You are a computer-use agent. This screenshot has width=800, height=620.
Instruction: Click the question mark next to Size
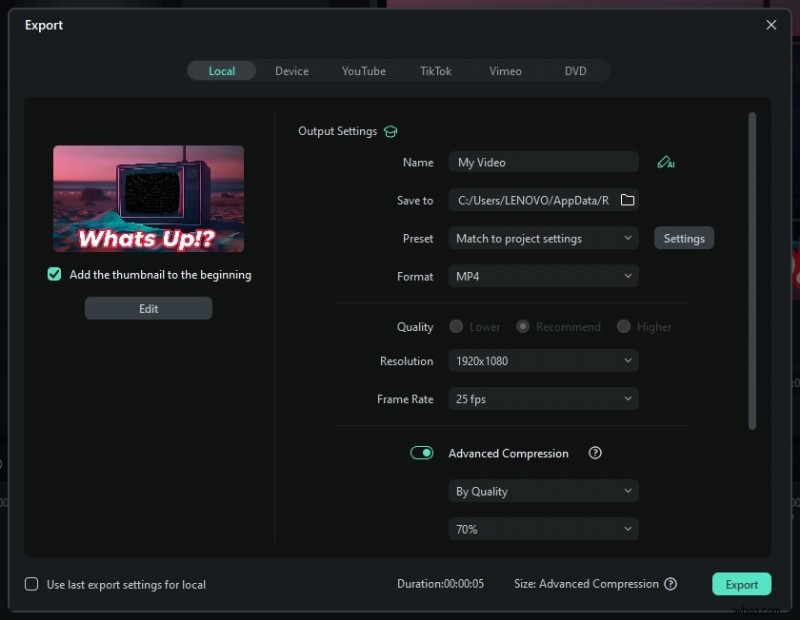point(671,584)
